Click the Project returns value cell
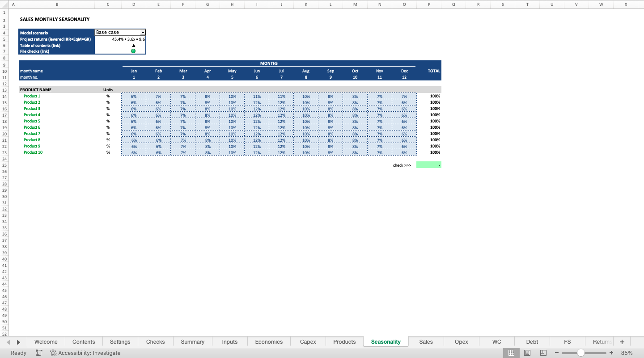Viewport: 644px width, 358px height. (x=120, y=39)
